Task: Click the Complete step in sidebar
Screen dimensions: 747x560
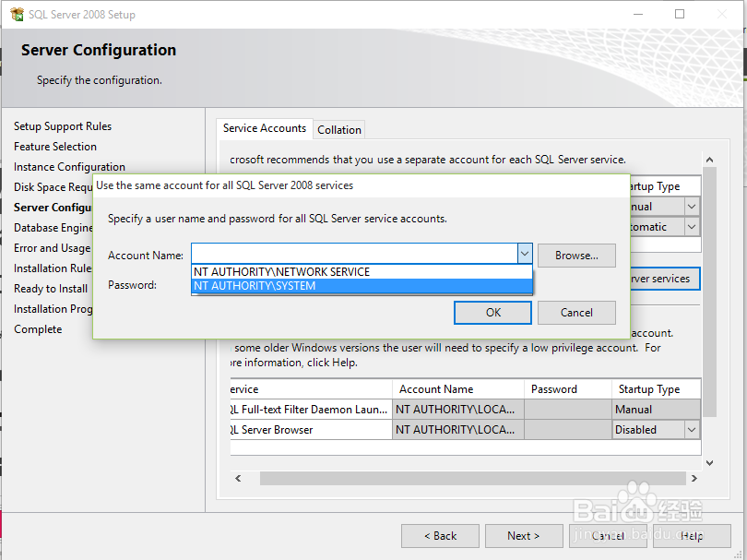Action: (x=38, y=329)
